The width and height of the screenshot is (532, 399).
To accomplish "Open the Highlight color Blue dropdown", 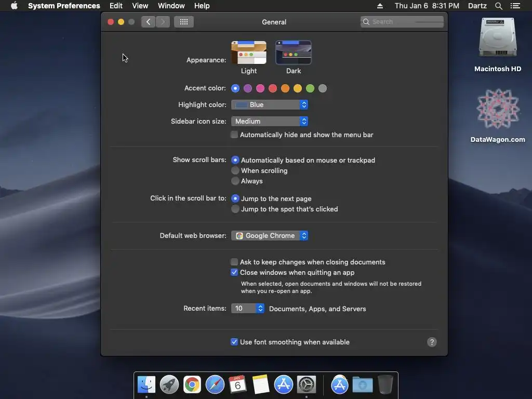I will pos(270,104).
